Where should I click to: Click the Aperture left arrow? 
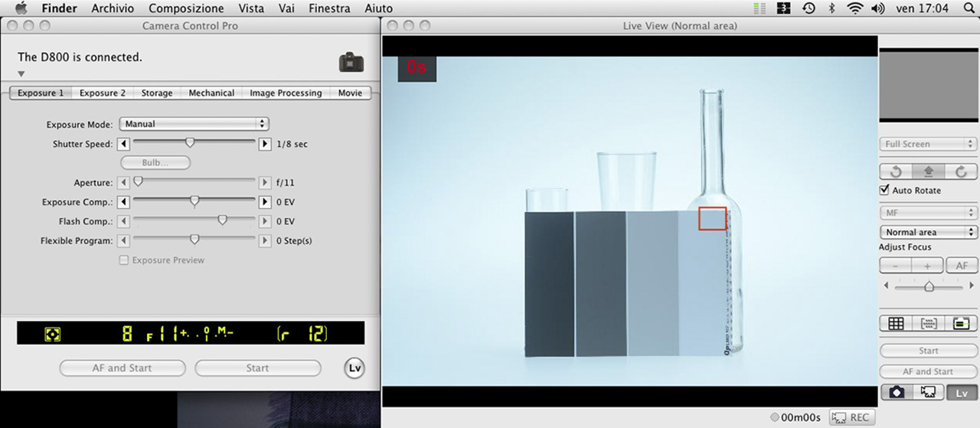(x=125, y=183)
